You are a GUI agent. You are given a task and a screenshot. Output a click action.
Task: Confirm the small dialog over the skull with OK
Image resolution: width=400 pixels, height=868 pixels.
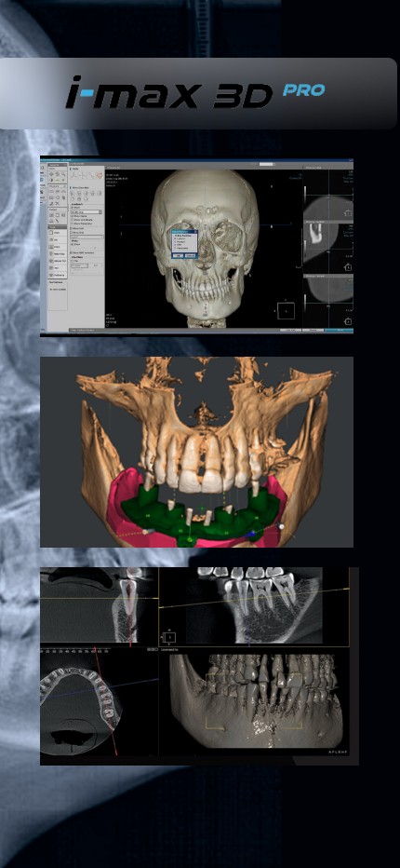pyautogui.click(x=179, y=256)
